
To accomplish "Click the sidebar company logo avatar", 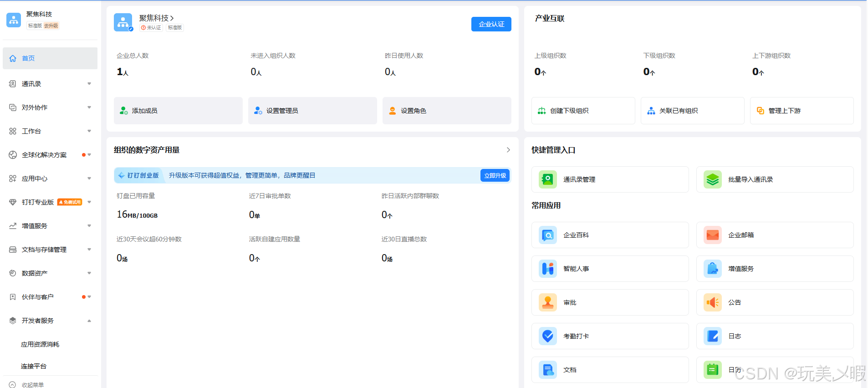I will pyautogui.click(x=14, y=20).
